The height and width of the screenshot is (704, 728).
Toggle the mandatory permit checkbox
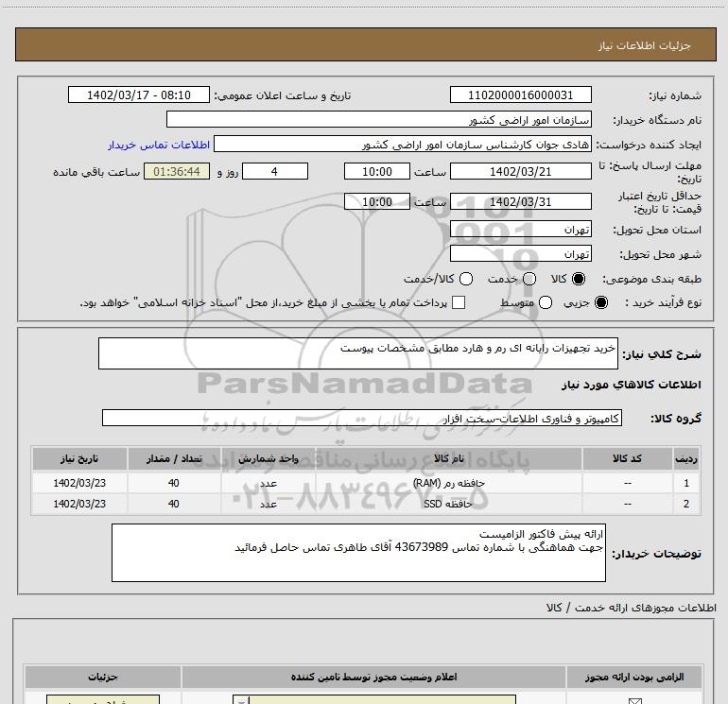(x=635, y=701)
